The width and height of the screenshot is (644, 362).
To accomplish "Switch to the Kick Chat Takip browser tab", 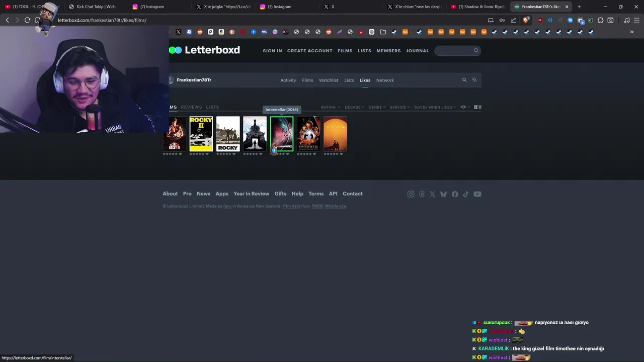I will tap(96, 7).
